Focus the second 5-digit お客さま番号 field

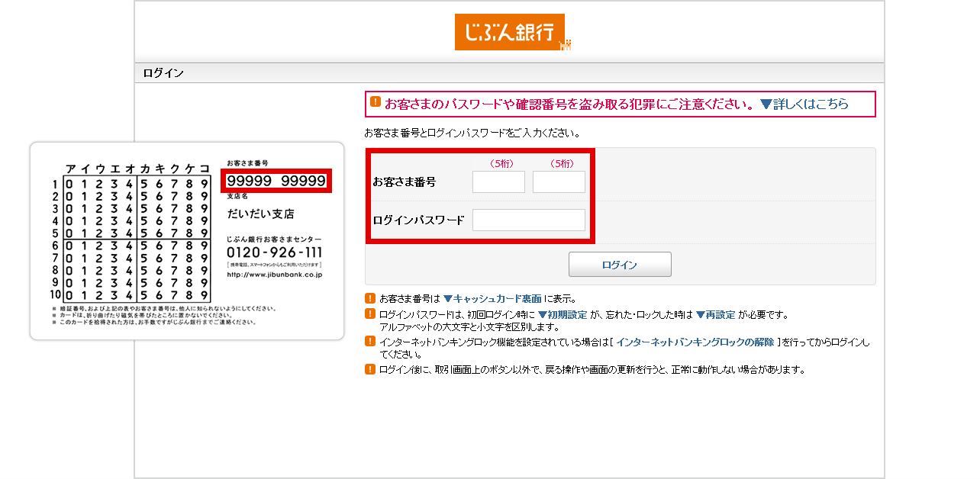click(x=559, y=182)
